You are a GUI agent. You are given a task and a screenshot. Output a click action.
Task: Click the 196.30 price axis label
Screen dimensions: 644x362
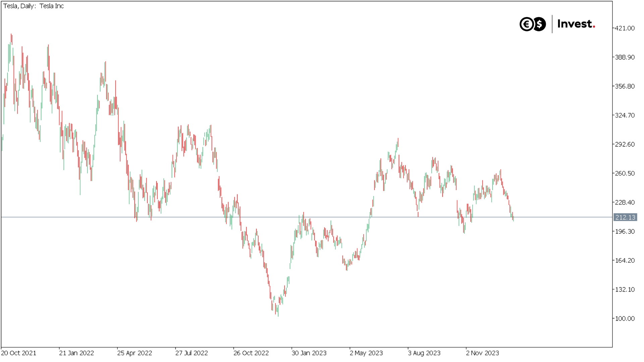tap(625, 232)
